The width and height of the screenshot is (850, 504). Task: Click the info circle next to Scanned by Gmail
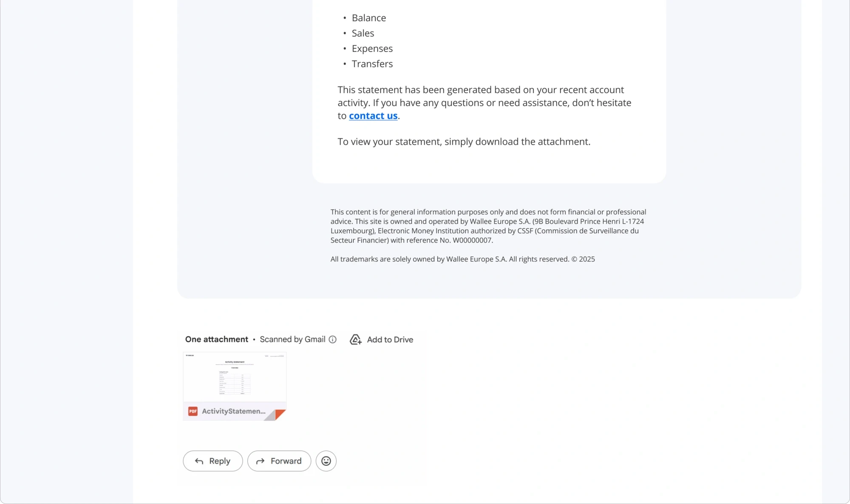coord(332,339)
